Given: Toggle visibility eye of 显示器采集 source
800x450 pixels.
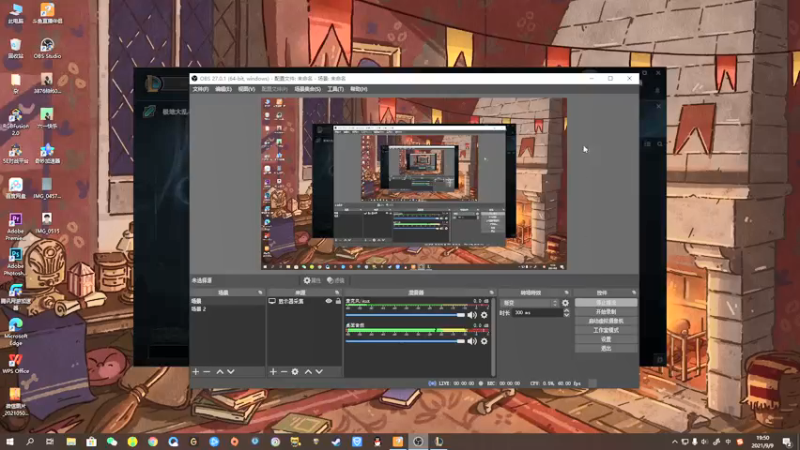Looking at the screenshot, I should [x=329, y=302].
